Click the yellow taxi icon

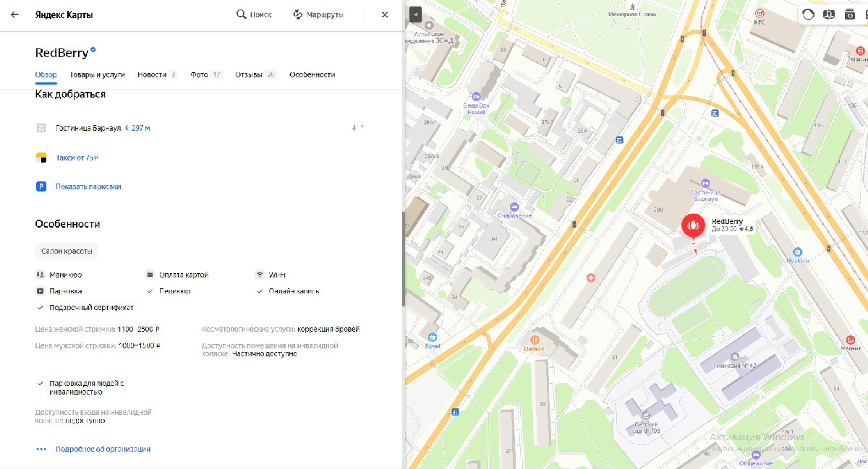(x=41, y=158)
